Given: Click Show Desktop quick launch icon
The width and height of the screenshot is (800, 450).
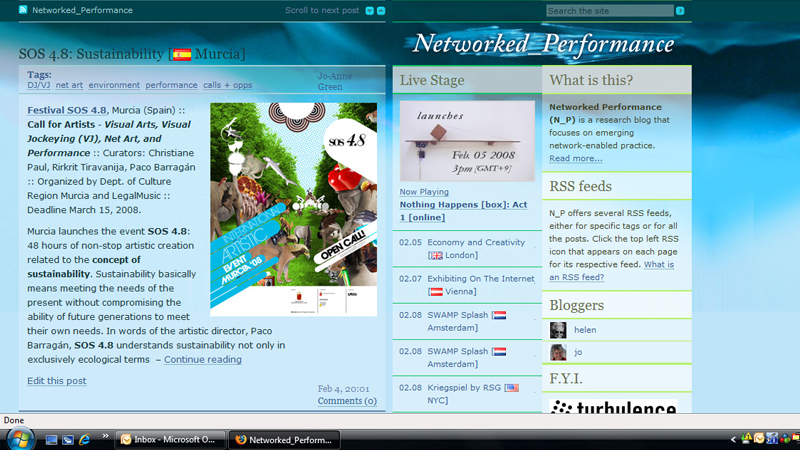Looking at the screenshot, I should (51, 440).
